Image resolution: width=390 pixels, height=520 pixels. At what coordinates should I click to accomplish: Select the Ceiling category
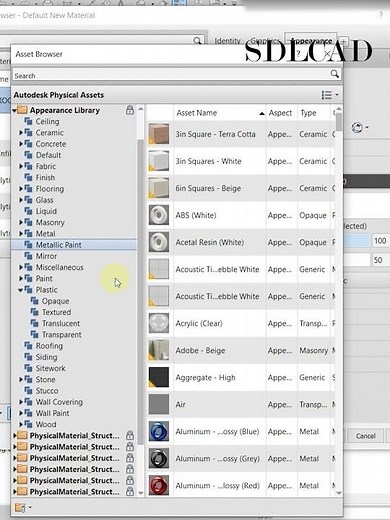(47, 121)
